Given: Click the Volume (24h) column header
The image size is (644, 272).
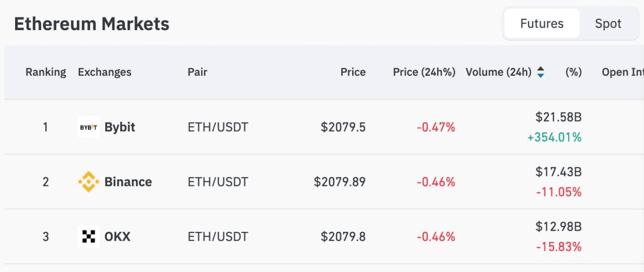Looking at the screenshot, I should click(498, 72).
